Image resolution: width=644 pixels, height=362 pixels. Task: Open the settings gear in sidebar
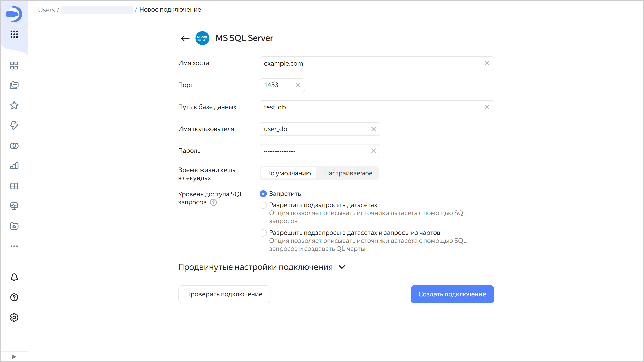coord(14,318)
